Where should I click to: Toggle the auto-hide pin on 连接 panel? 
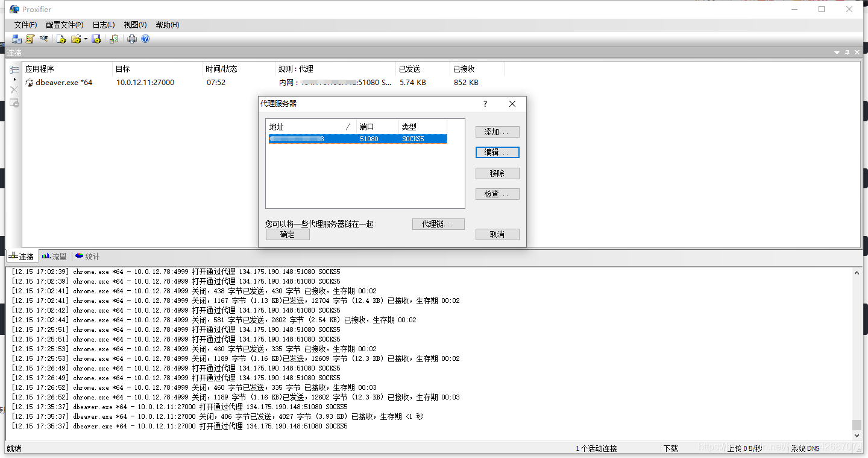pos(846,52)
